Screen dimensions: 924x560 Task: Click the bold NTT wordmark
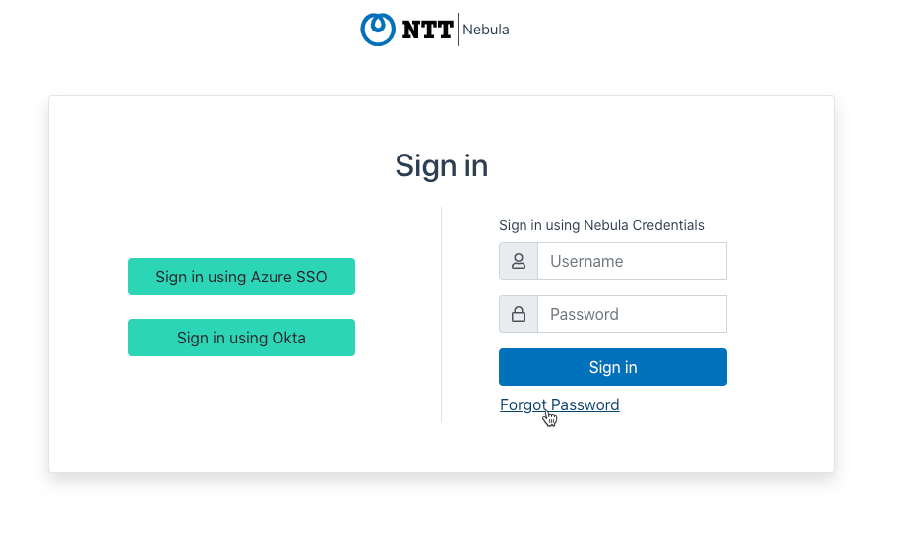click(x=428, y=30)
